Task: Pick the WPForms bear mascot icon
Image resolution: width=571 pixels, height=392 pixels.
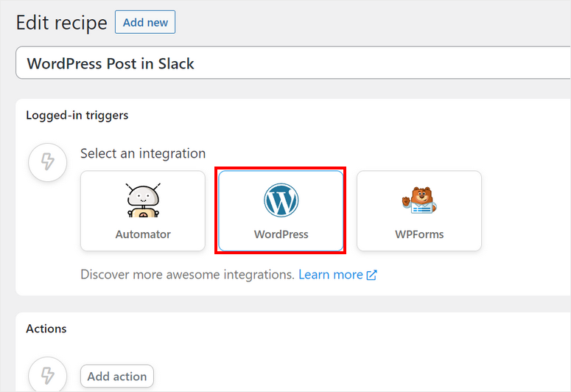Action: 419,200
